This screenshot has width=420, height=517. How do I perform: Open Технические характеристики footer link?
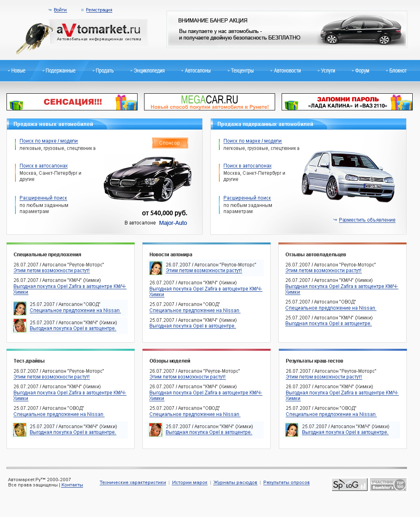click(x=133, y=482)
